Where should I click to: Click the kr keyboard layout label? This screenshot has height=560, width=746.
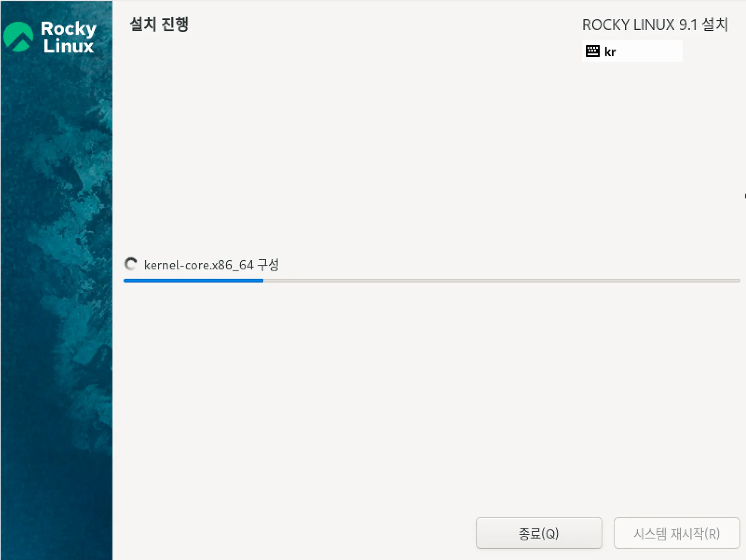[610, 52]
